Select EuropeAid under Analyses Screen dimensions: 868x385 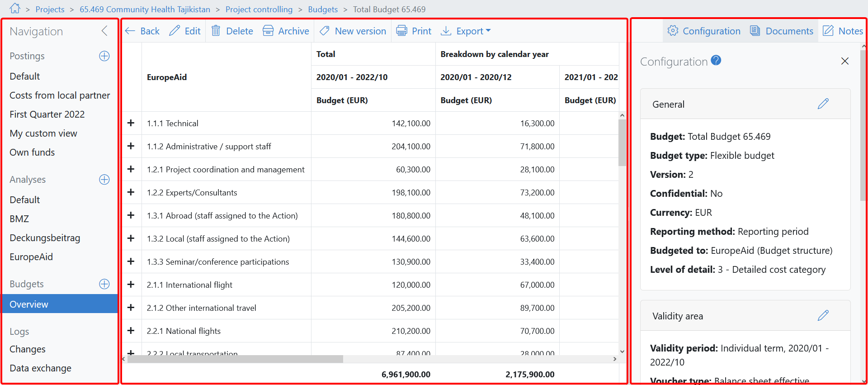pos(31,257)
